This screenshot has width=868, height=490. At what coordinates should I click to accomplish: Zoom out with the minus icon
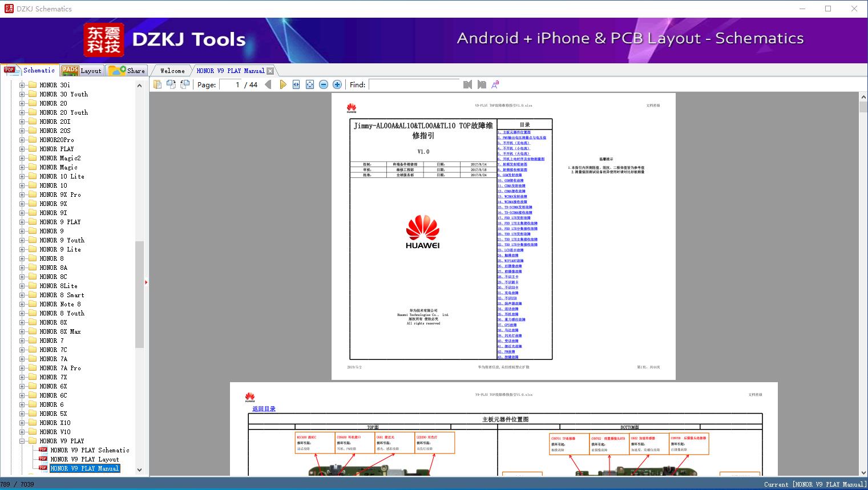324,84
